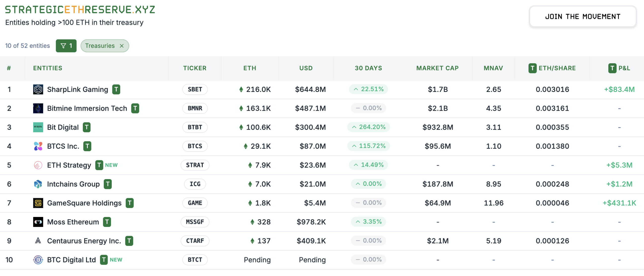Image resolution: width=644 pixels, height=276 pixels.
Task: Click the '10 of 52 entities' count text
Action: 27,46
